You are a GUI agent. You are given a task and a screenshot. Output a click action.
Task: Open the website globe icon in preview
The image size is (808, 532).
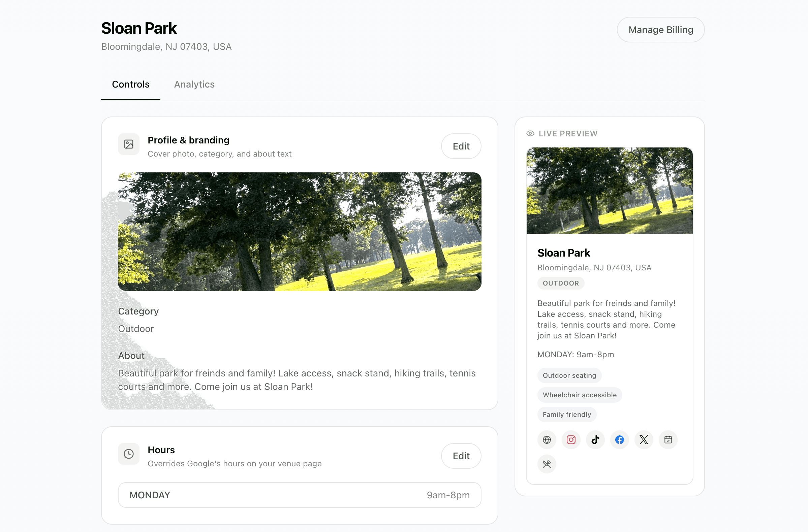pyautogui.click(x=547, y=440)
